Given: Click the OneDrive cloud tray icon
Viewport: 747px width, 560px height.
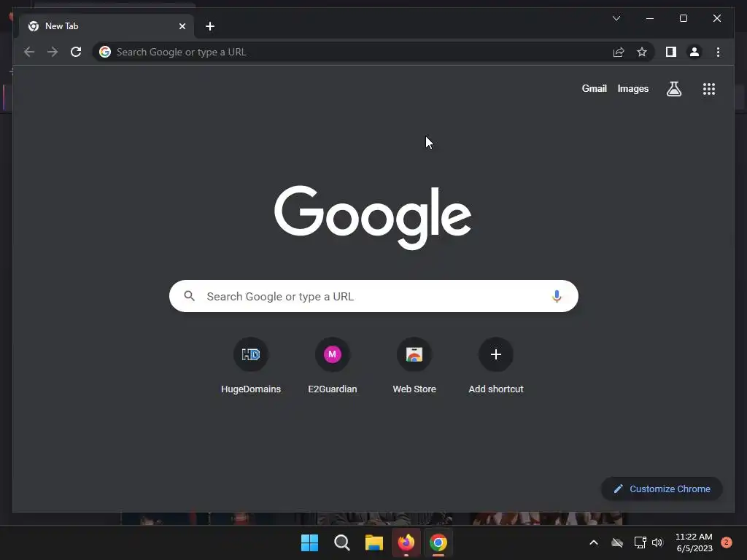Looking at the screenshot, I should 617,542.
